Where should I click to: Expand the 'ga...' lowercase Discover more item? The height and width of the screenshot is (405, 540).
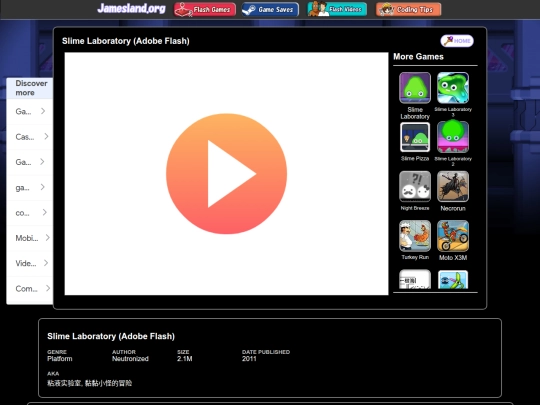tap(30, 187)
